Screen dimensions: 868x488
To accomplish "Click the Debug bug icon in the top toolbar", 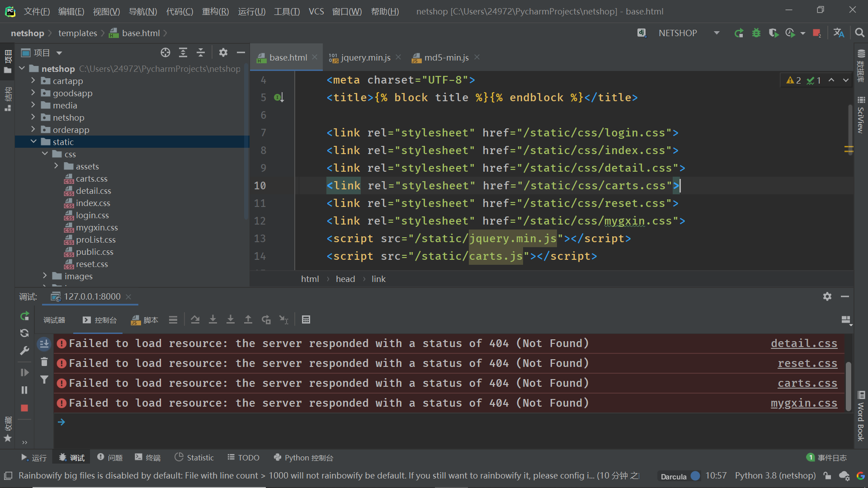I will click(756, 33).
